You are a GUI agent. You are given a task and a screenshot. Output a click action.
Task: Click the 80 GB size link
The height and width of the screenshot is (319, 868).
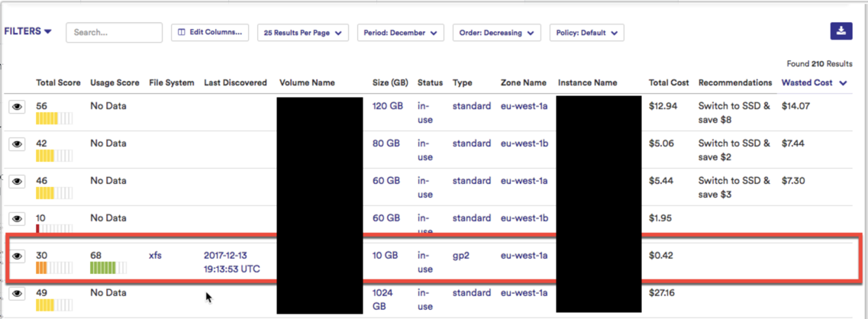coord(386,143)
